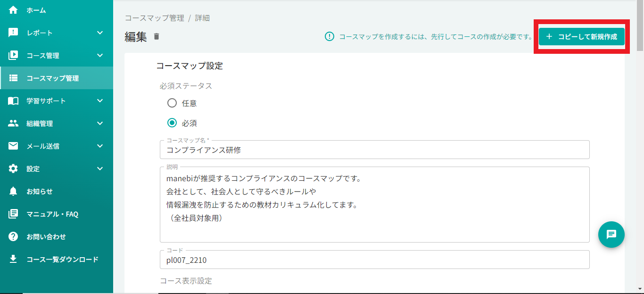The width and height of the screenshot is (644, 294).
Task: Click the お知らせ bell icon
Action: (x=13, y=191)
